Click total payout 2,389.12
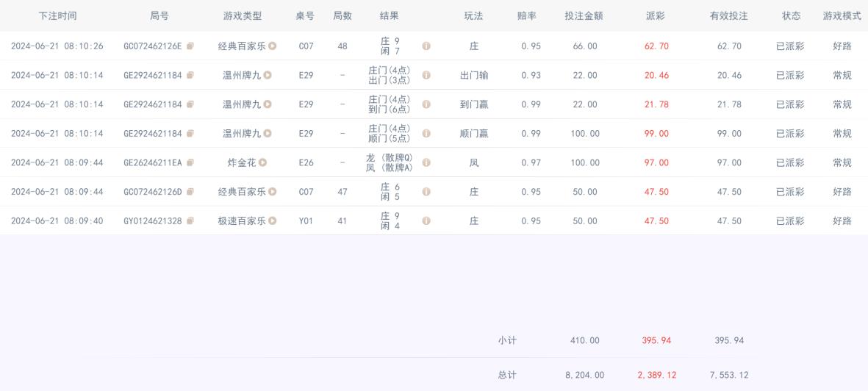Image resolution: width=868 pixels, height=391 pixels. click(656, 375)
